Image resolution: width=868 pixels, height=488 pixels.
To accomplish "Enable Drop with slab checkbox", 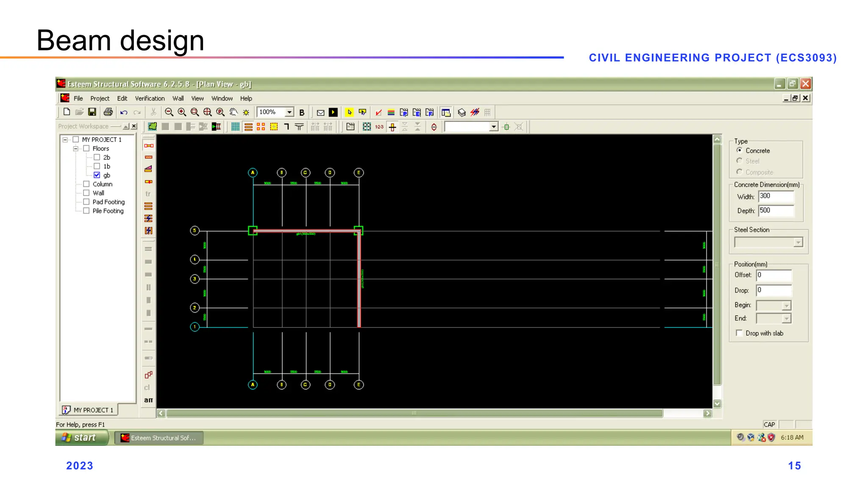I will click(x=739, y=333).
